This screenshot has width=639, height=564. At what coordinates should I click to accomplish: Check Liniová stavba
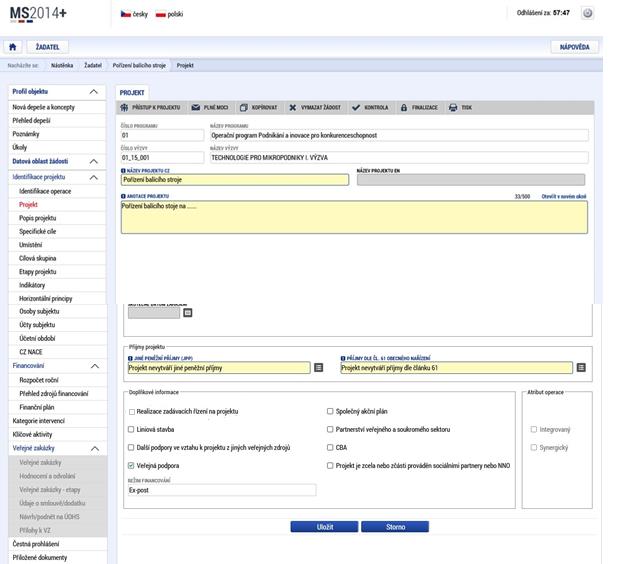point(131,429)
